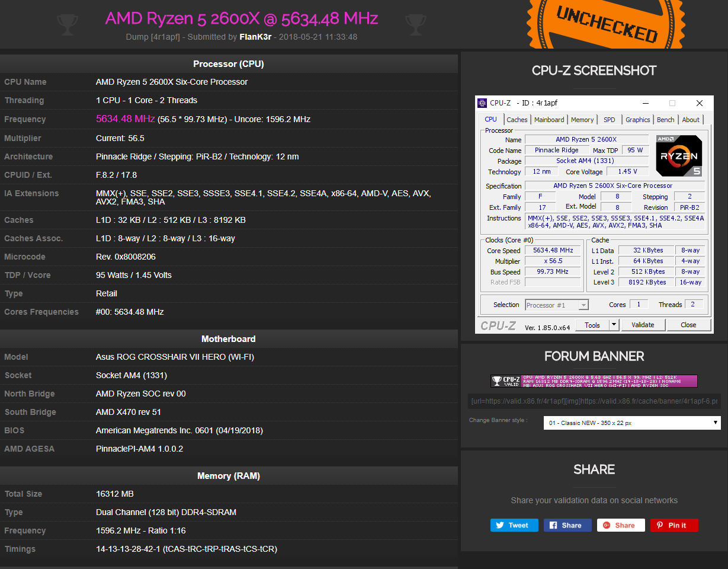The height and width of the screenshot is (569, 728).
Task: Click the Tools button in CPU-Z
Action: tap(592, 325)
